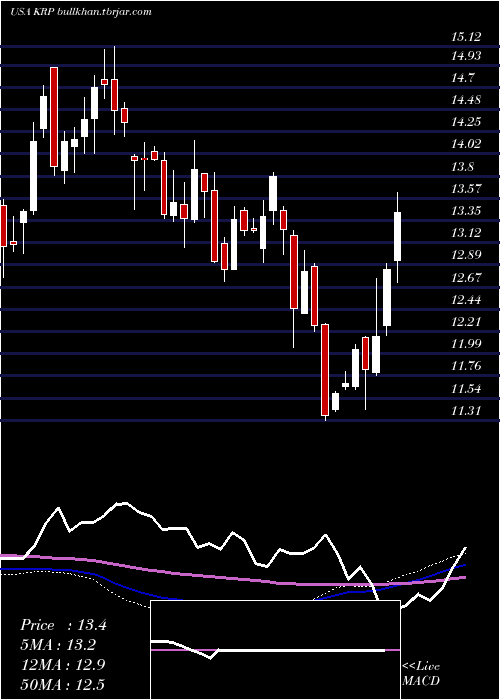
Task: Select the 11.99 price axis label
Action: click(x=466, y=344)
